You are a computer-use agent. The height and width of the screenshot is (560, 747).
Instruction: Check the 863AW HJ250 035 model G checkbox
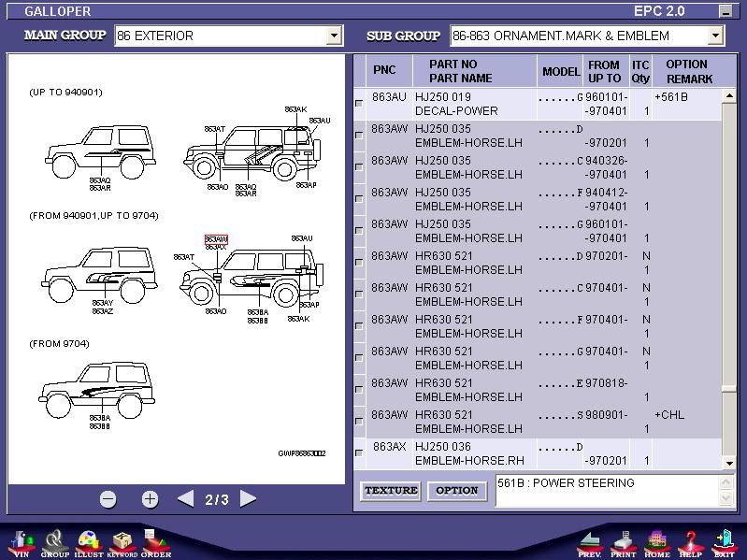point(359,231)
